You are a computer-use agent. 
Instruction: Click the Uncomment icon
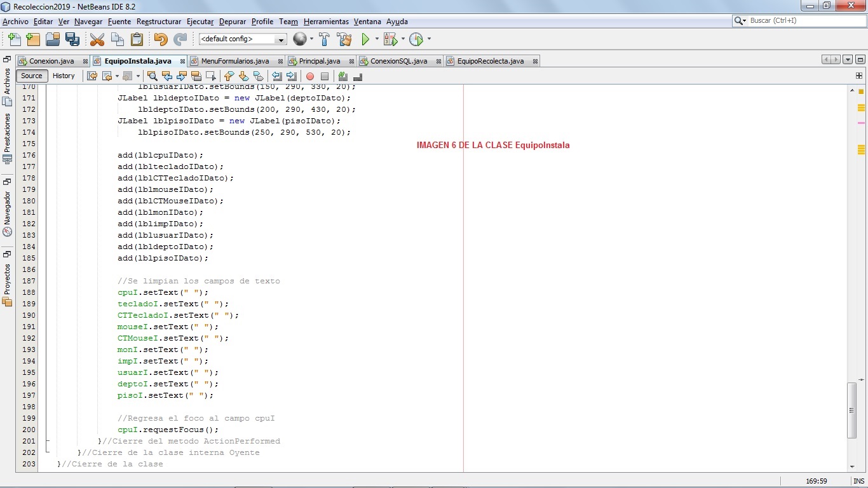pyautogui.click(x=357, y=76)
